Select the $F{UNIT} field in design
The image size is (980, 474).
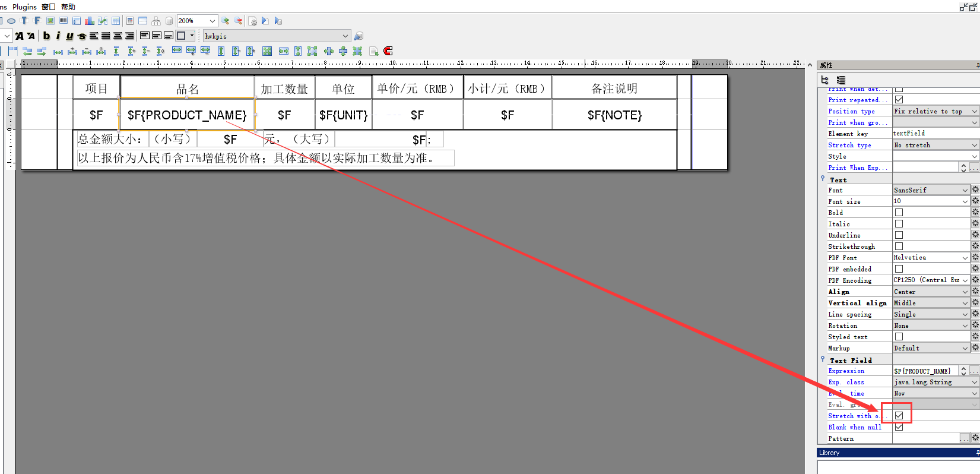[x=343, y=115]
